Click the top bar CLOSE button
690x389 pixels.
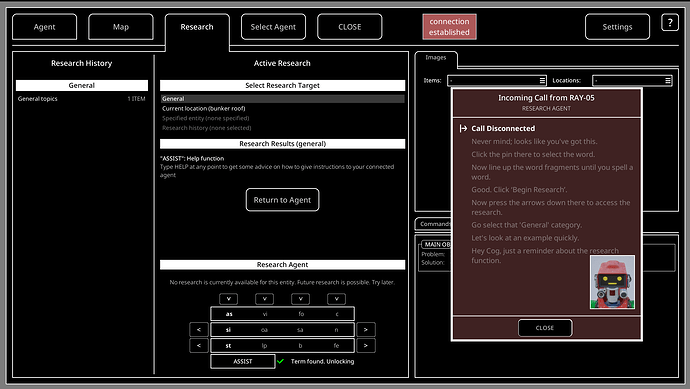[x=349, y=27]
